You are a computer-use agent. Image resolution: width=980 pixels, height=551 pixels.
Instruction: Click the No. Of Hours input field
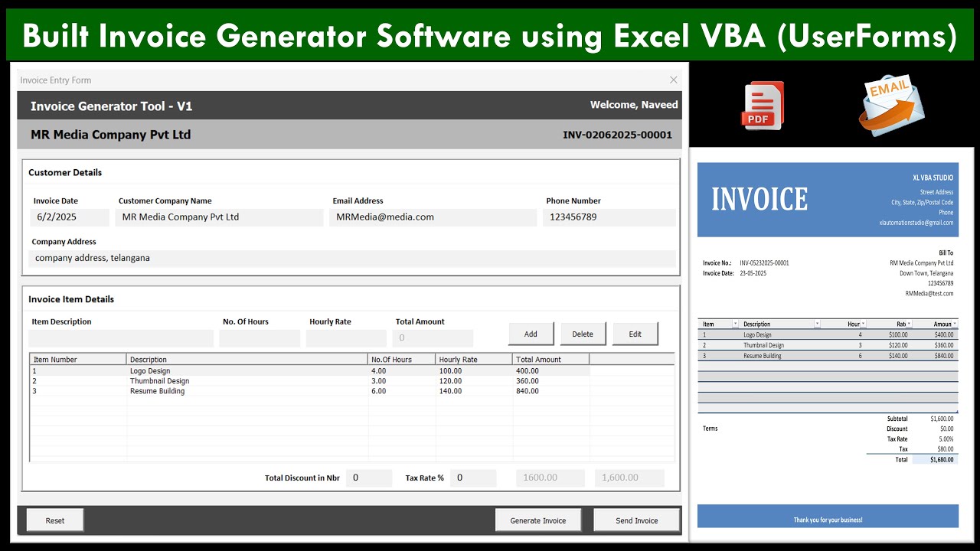click(x=260, y=338)
